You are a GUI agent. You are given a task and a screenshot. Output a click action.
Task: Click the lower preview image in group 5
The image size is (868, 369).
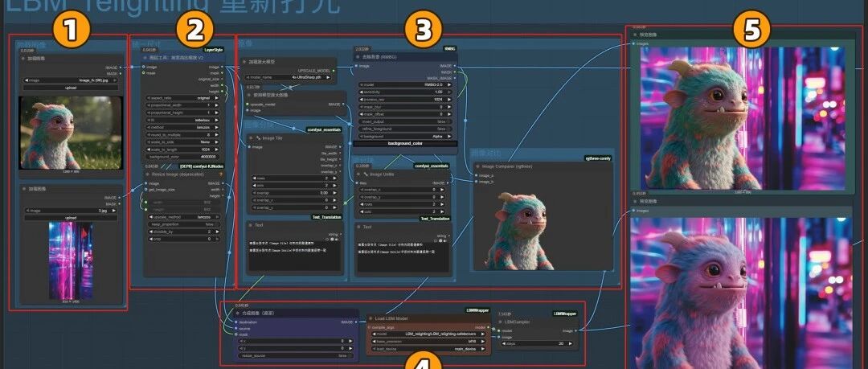(742, 293)
